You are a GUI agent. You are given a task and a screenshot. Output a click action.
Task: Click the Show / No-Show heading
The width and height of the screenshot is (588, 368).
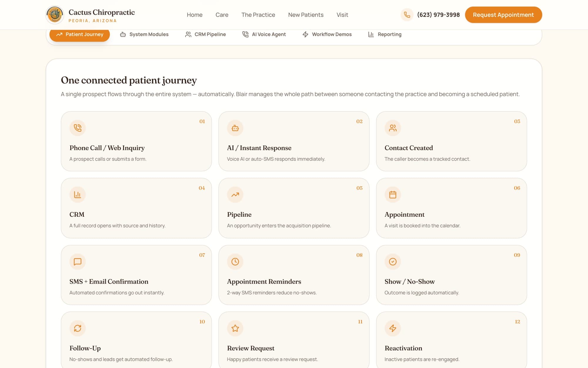(410, 281)
